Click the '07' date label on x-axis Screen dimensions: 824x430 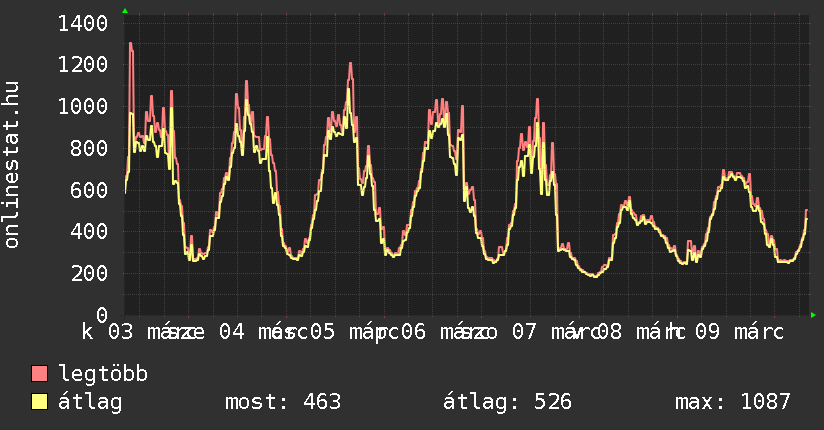(524, 331)
